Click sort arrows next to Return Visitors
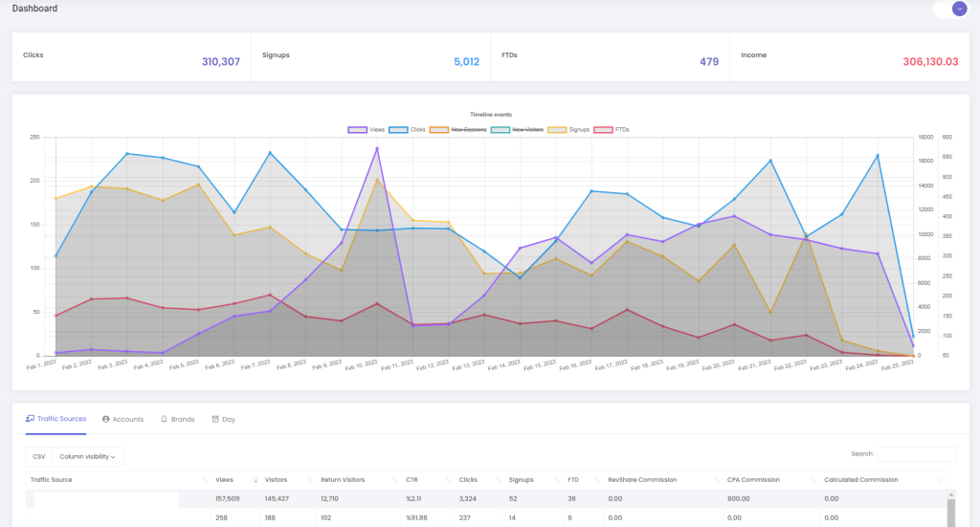980x527 pixels. point(395,479)
